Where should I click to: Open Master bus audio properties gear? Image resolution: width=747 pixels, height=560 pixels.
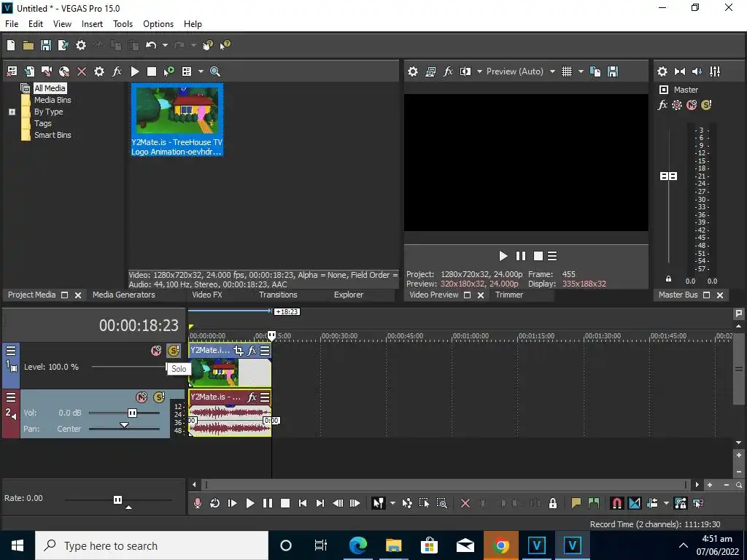click(662, 71)
